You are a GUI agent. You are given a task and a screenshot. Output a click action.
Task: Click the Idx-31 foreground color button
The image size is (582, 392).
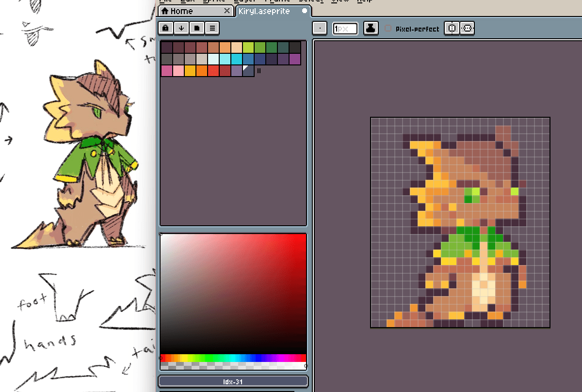[x=233, y=382]
